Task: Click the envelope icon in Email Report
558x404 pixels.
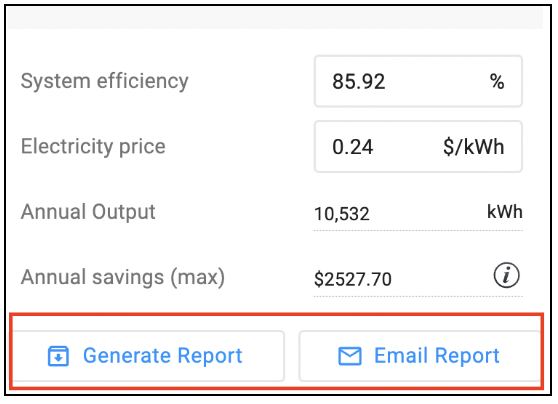Action: point(350,356)
